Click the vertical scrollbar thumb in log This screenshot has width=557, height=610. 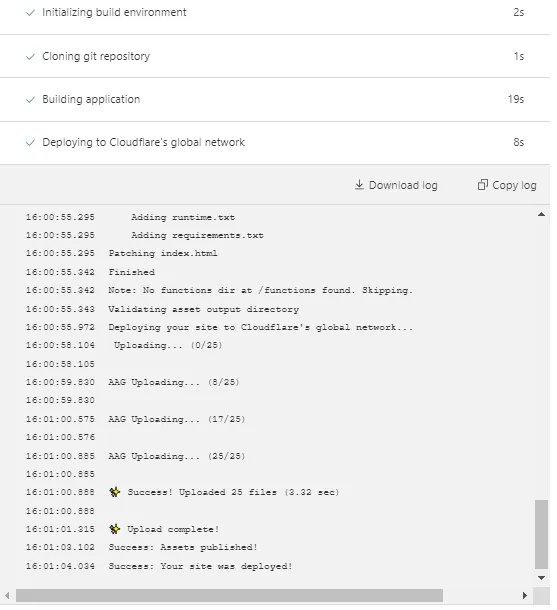click(x=541, y=535)
